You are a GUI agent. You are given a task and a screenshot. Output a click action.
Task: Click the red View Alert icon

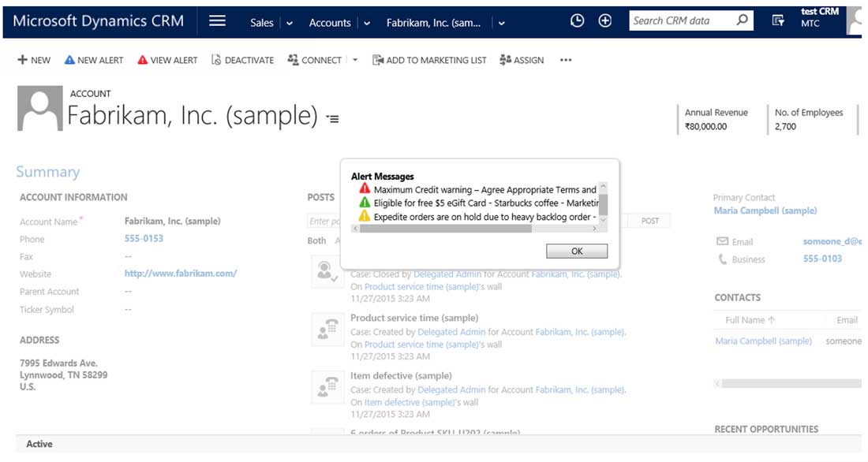pos(143,60)
